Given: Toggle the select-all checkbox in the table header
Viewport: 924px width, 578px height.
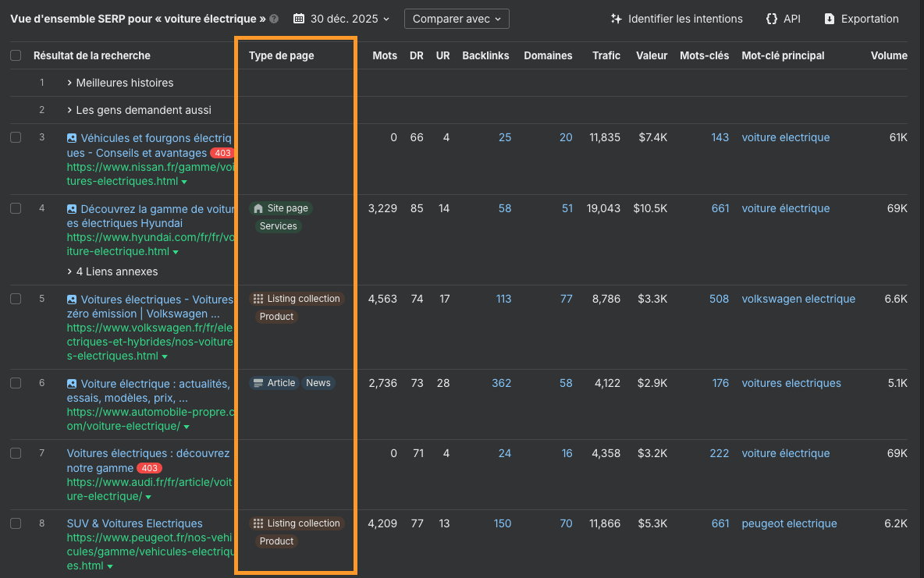Looking at the screenshot, I should pos(16,55).
